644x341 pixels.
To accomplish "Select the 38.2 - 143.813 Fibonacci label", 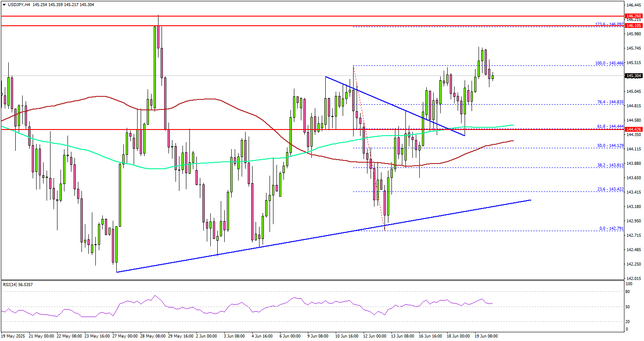I will [x=610, y=166].
